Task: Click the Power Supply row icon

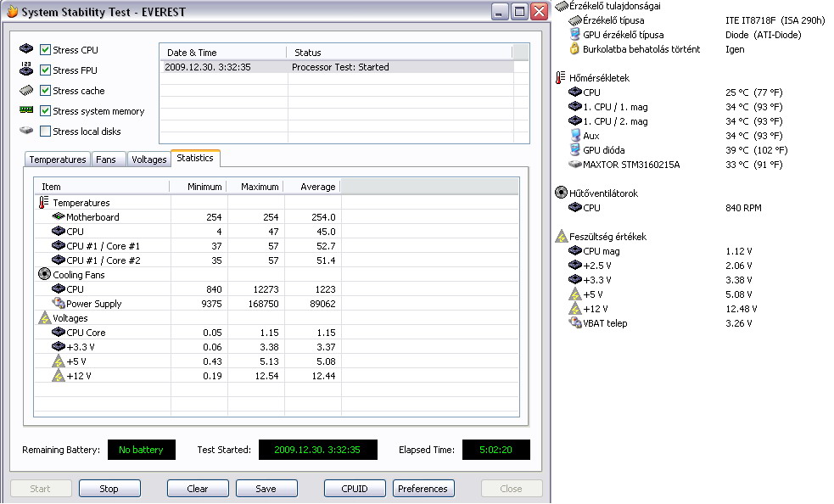Action: (x=59, y=303)
